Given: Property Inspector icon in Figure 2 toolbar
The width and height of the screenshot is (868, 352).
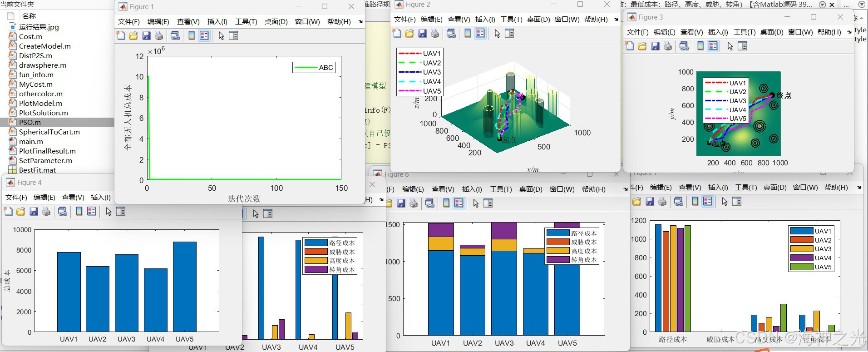Looking at the screenshot, I should coord(509,33).
